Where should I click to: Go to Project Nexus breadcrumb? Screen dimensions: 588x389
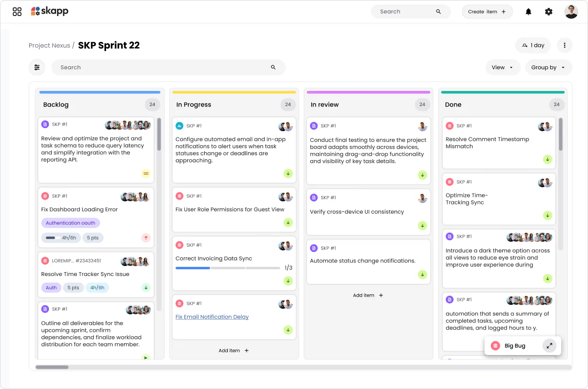[x=50, y=45]
